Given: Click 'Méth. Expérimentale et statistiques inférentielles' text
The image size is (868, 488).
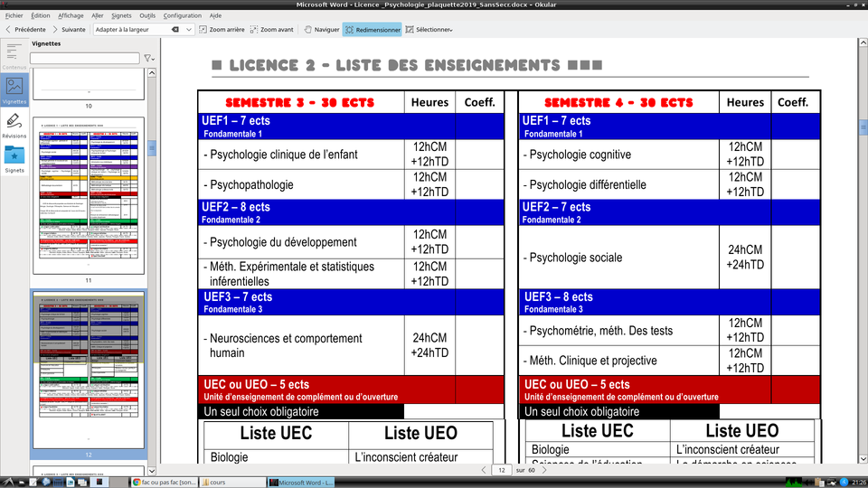Looking at the screenshot, I should coord(289,274).
